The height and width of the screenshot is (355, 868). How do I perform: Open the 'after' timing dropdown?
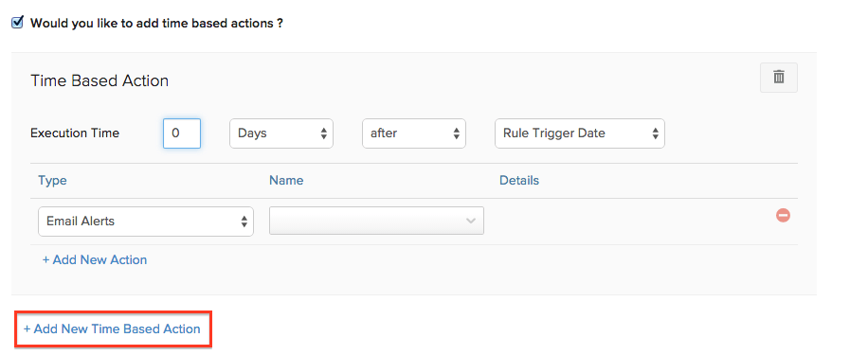click(414, 133)
